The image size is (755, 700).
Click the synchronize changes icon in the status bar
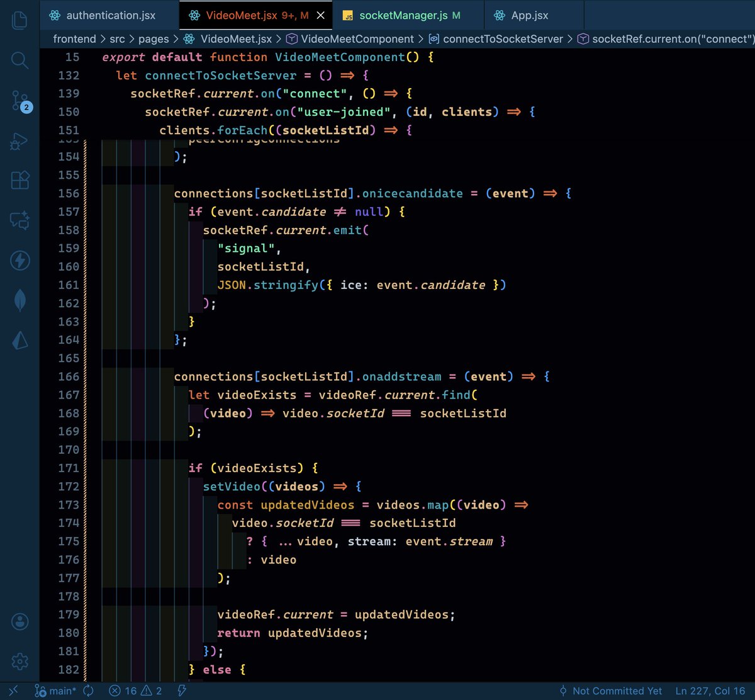88,691
